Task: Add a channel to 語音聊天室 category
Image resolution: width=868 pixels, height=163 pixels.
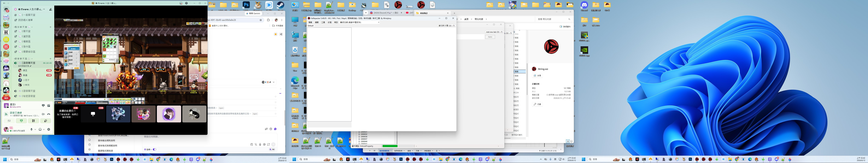Action: (50, 59)
